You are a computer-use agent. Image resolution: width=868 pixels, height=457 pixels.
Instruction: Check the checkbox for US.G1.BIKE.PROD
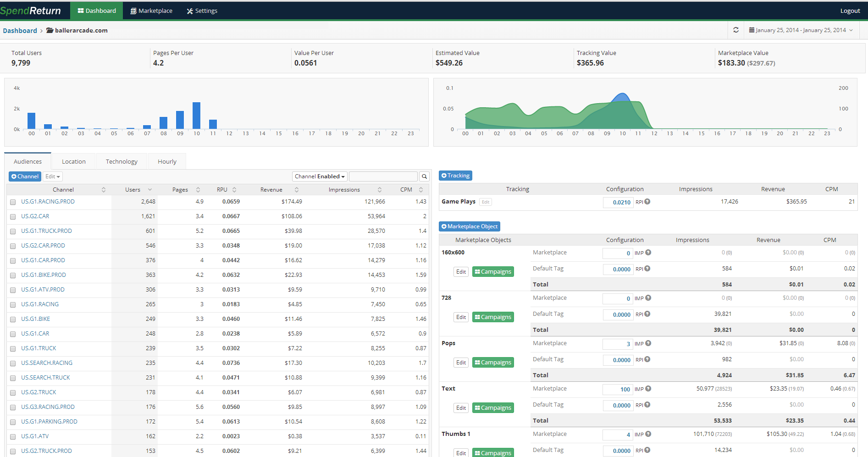[12, 275]
